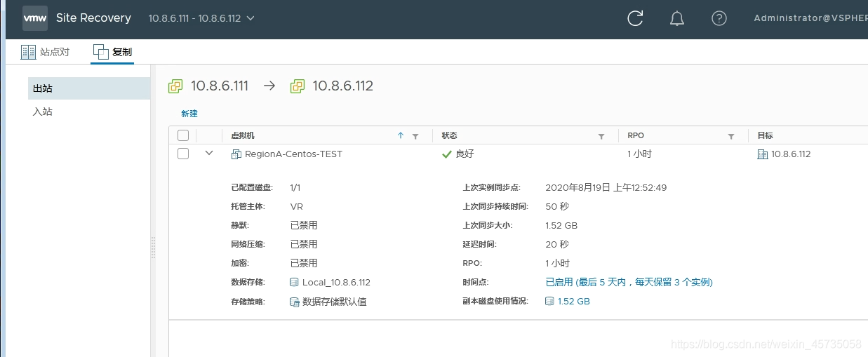Toggle the select-all checkbox in header
Viewport: 868px width, 357px height.
coord(183,135)
